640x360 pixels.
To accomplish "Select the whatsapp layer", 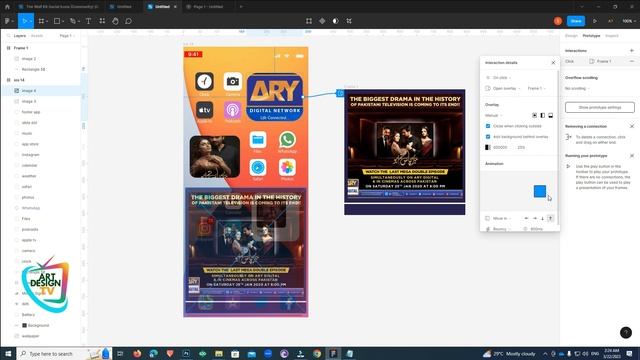I will [x=41, y=208].
